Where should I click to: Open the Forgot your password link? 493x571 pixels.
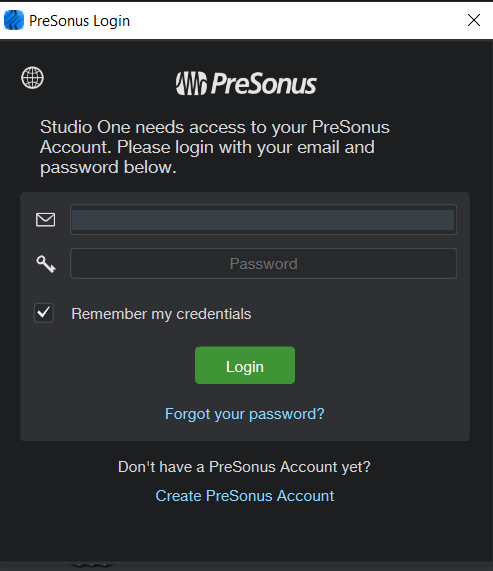point(245,414)
